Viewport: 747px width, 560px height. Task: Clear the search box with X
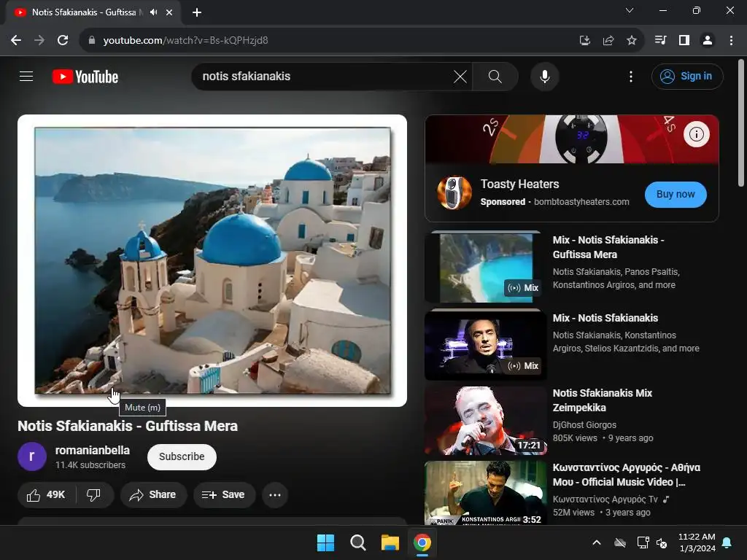(460, 76)
